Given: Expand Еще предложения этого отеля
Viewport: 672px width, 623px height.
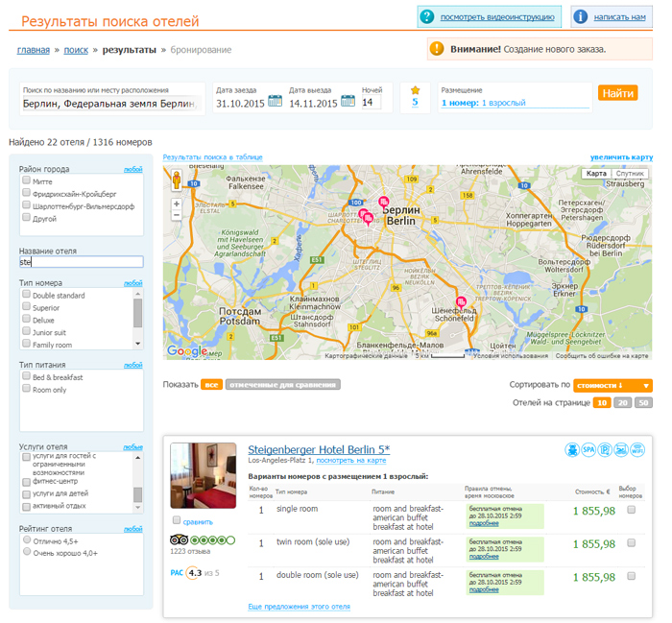Looking at the screenshot, I should [x=300, y=607].
